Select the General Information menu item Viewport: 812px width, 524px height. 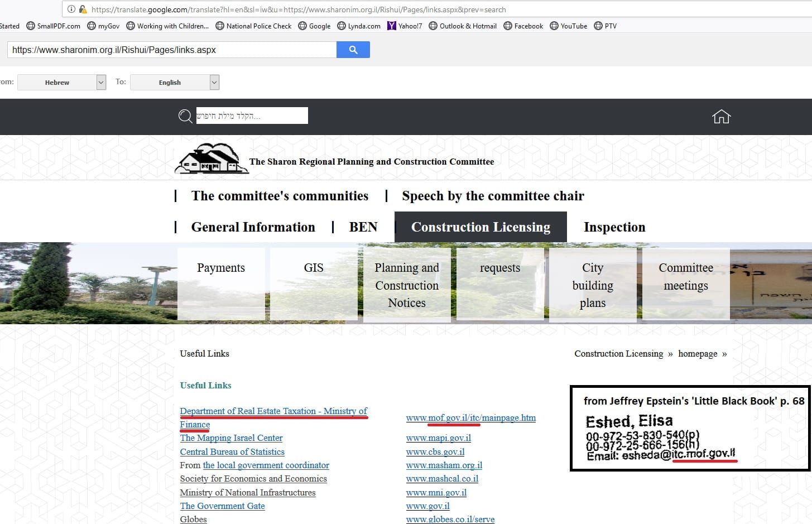pos(253,227)
